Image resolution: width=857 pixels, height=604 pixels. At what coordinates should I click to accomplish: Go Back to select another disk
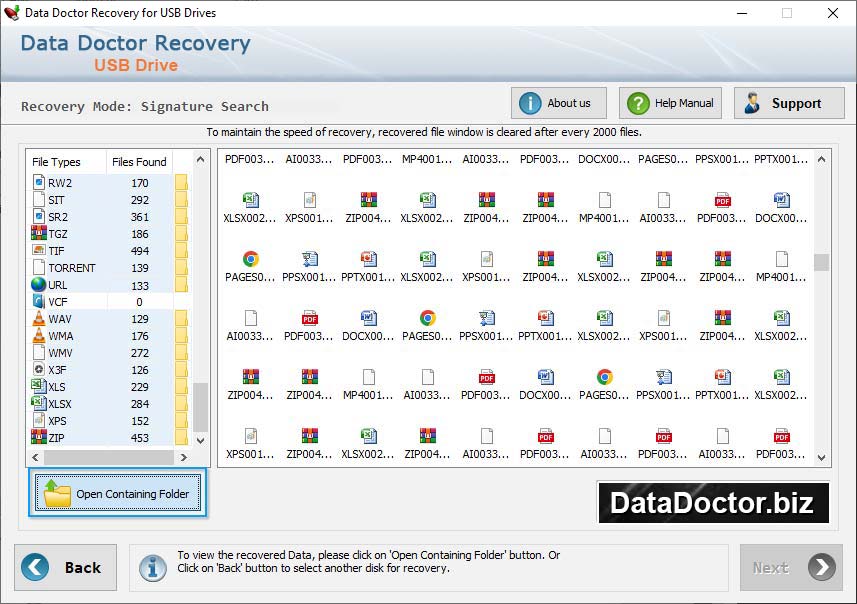65,567
